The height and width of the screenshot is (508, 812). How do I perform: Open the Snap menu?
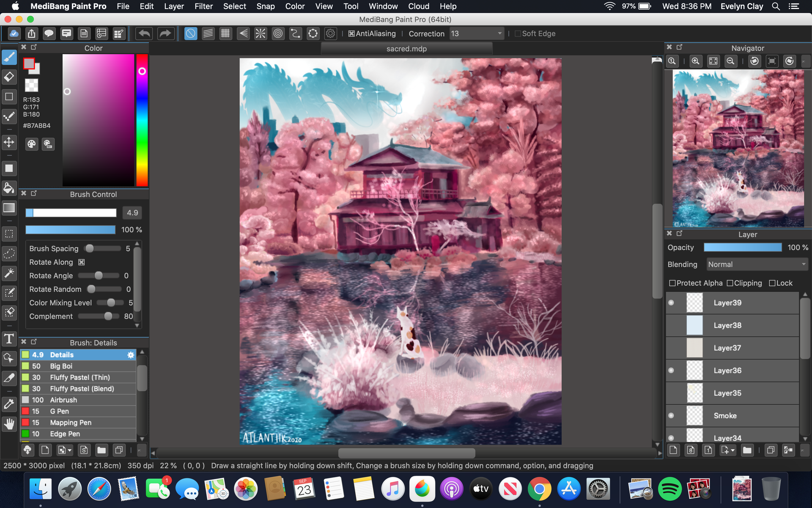point(266,6)
